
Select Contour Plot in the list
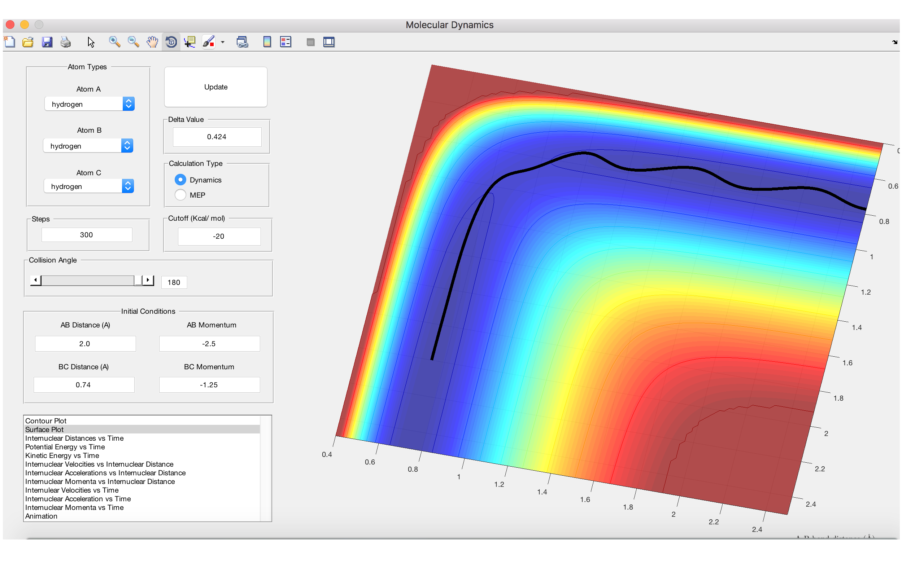[x=46, y=420]
